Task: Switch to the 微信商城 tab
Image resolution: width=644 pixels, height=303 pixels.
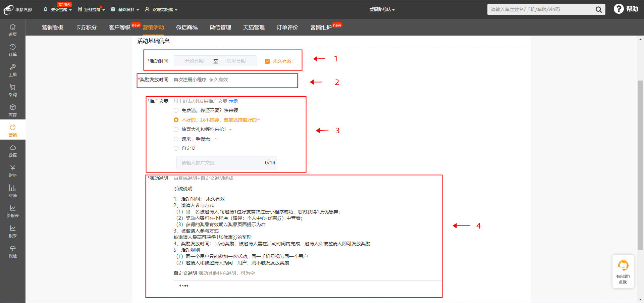Action: pyautogui.click(x=187, y=27)
